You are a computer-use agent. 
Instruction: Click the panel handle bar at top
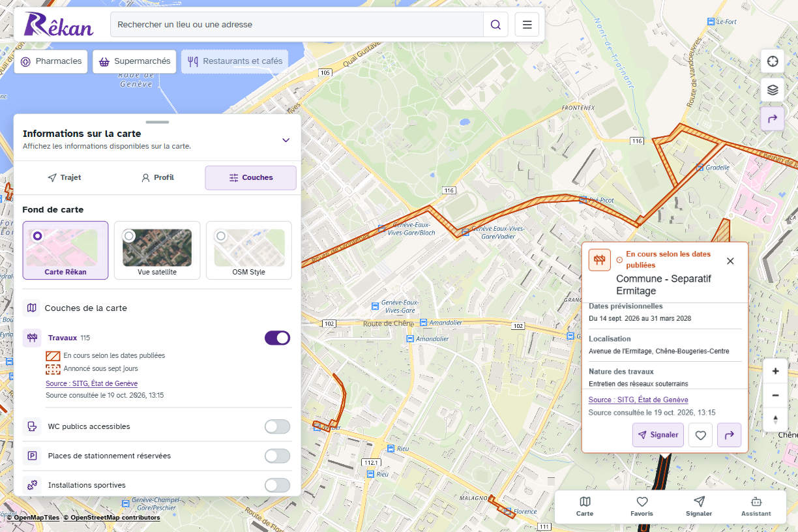point(157,122)
